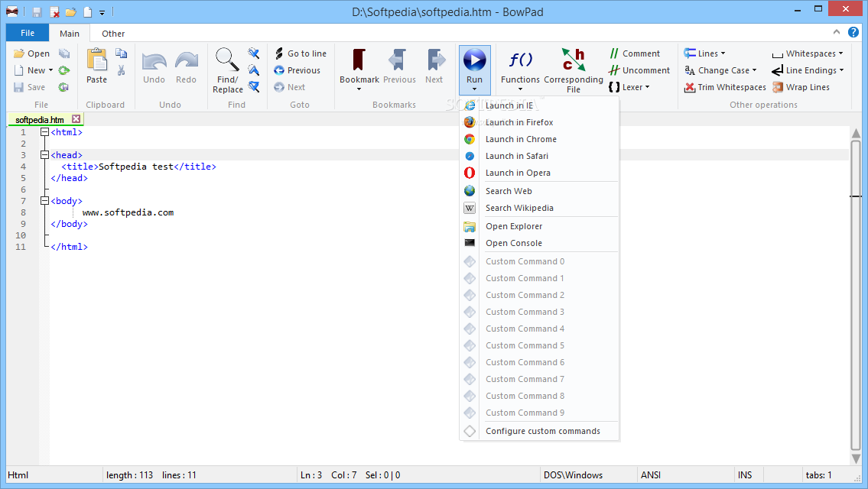Open quick access toolbar customize arrow
The width and height of the screenshot is (868, 489).
point(102,12)
